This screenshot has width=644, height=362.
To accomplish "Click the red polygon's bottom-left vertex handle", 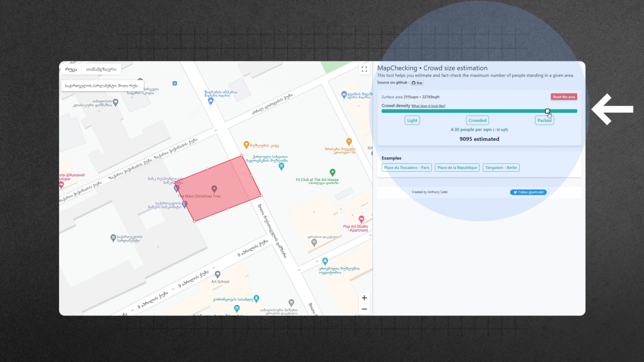I will [x=195, y=222].
